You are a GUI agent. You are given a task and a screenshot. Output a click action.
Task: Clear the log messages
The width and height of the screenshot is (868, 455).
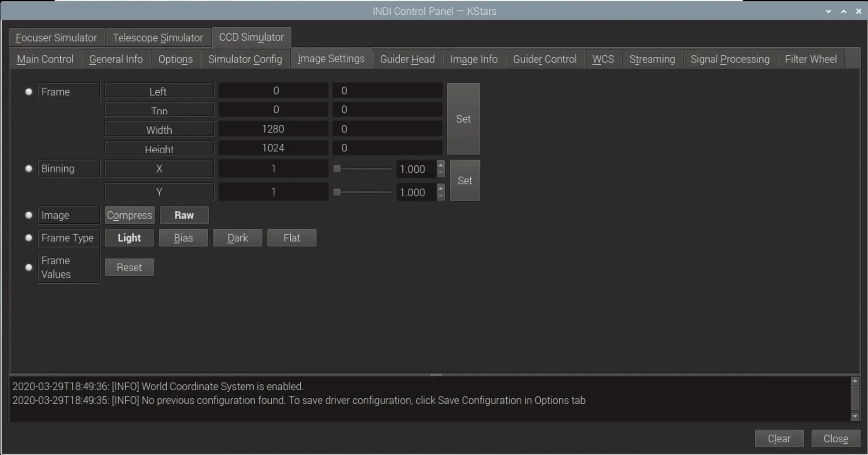point(779,439)
